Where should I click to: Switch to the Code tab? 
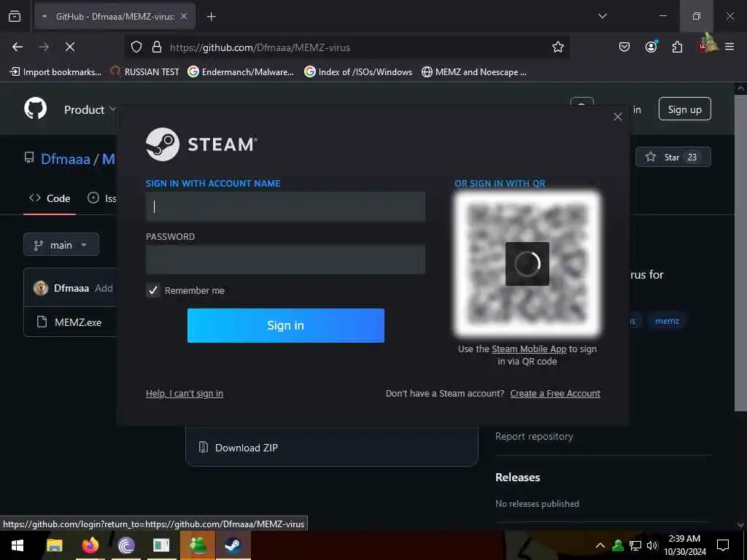point(50,198)
